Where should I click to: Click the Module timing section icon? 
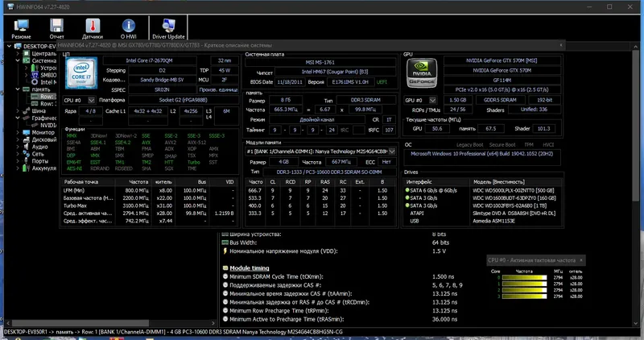225,268
